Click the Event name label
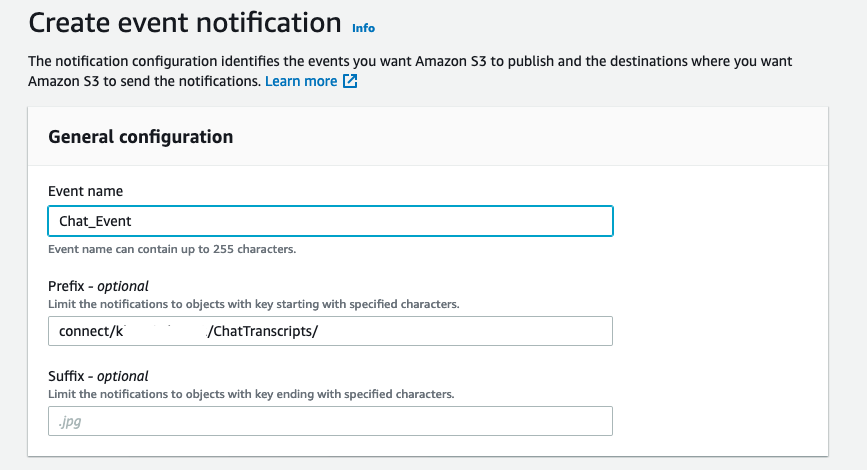Screen dimensions: 867x470 click(85, 191)
